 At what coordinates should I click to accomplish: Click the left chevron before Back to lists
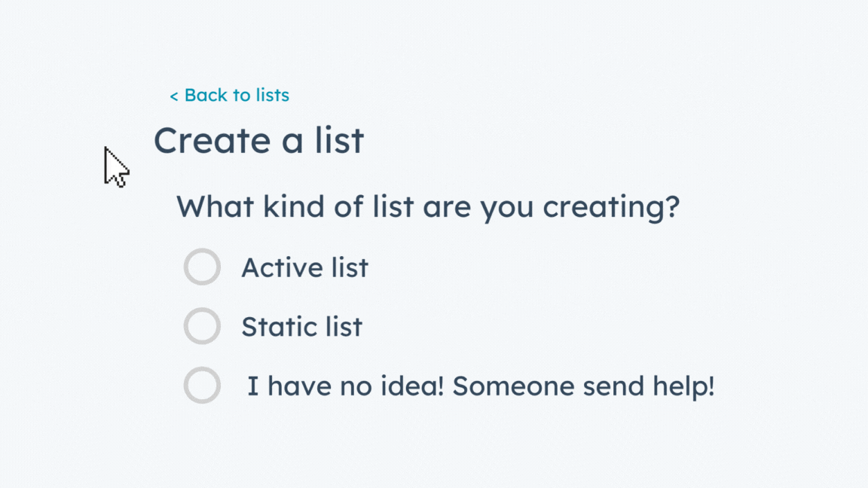[x=173, y=95]
